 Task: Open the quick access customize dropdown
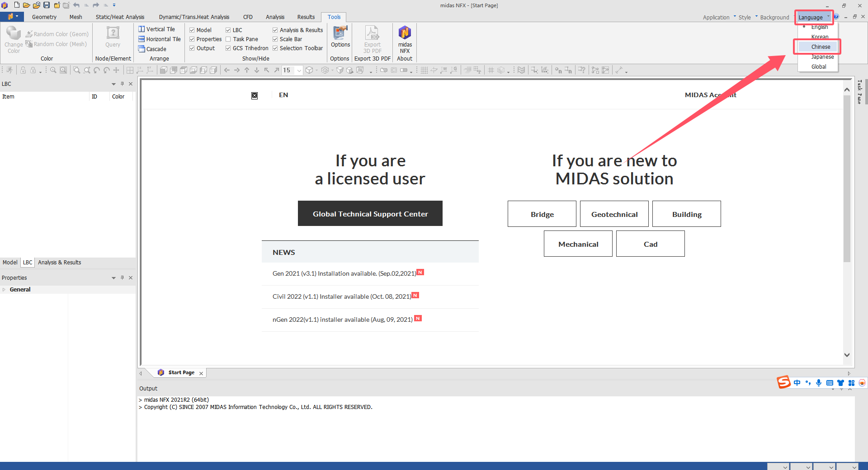(x=114, y=5)
